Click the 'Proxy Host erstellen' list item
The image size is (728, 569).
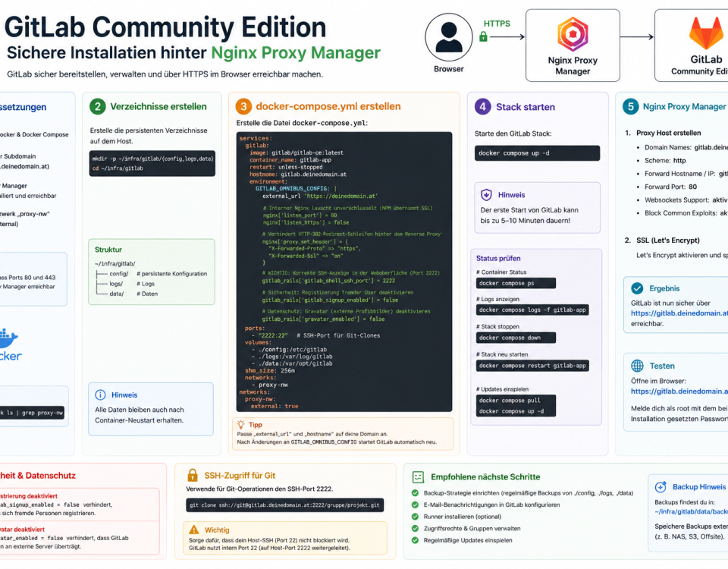point(669,133)
